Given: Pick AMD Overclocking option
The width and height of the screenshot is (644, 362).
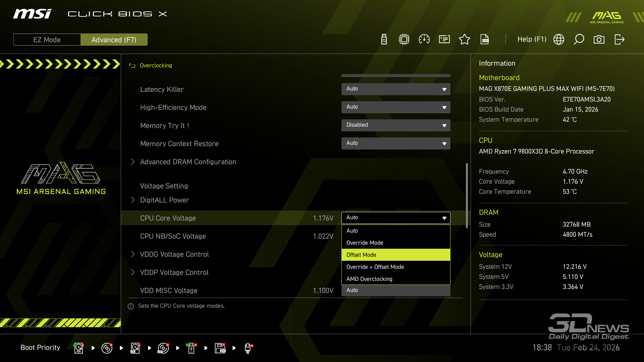Looking at the screenshot, I should [x=396, y=279].
